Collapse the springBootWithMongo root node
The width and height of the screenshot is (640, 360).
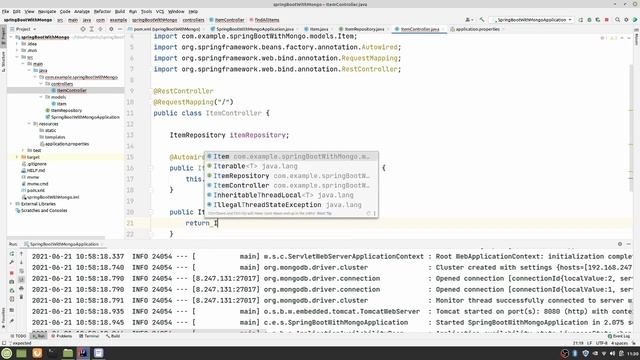coord(11,37)
